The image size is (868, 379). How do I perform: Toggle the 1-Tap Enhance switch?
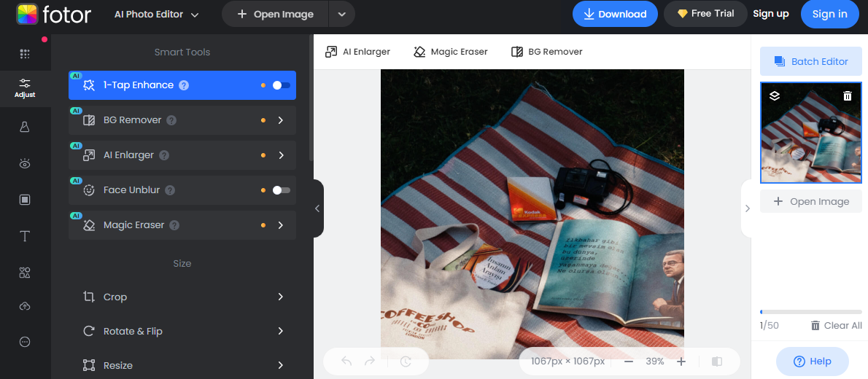click(x=282, y=85)
